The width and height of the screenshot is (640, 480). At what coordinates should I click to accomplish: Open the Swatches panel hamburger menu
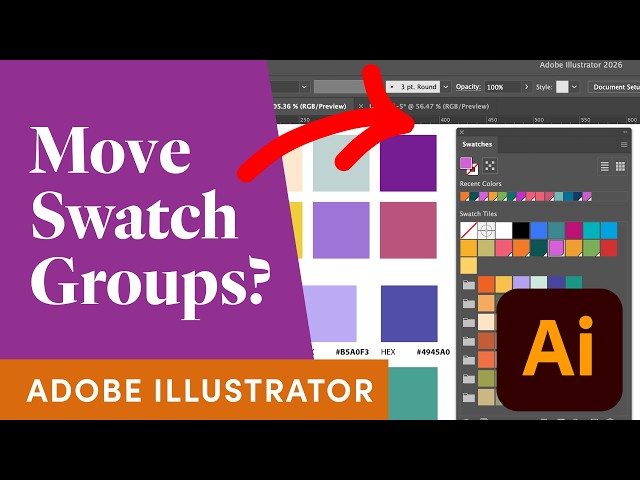(x=624, y=144)
